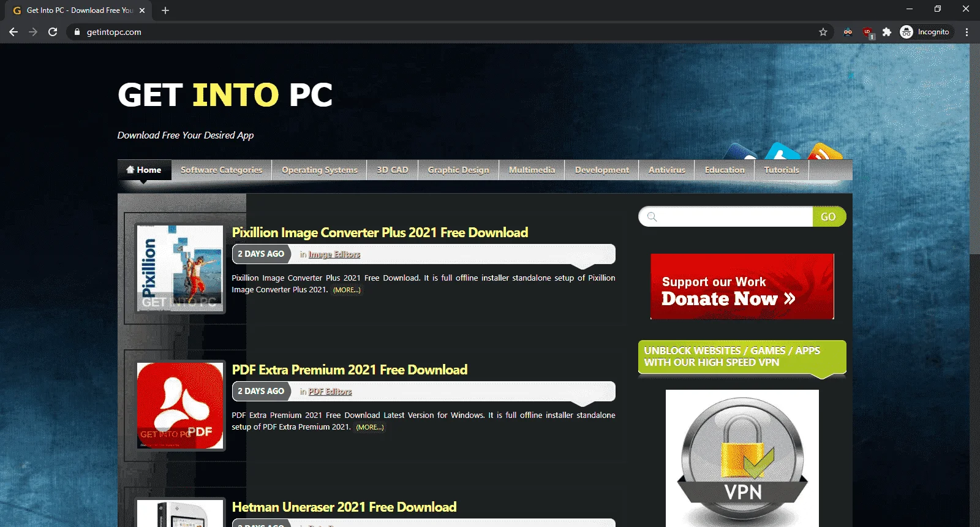Image resolution: width=980 pixels, height=527 pixels.
Task: Go back to the previous page
Action: [13, 32]
